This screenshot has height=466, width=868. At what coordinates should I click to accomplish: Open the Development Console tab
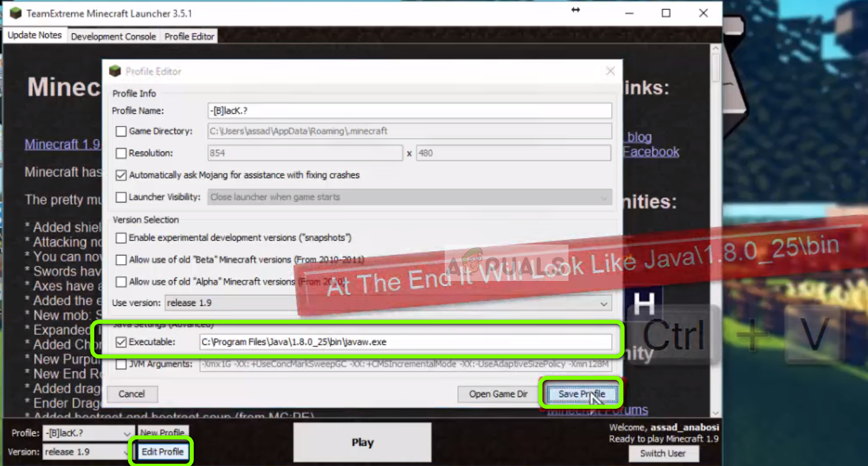(113, 36)
